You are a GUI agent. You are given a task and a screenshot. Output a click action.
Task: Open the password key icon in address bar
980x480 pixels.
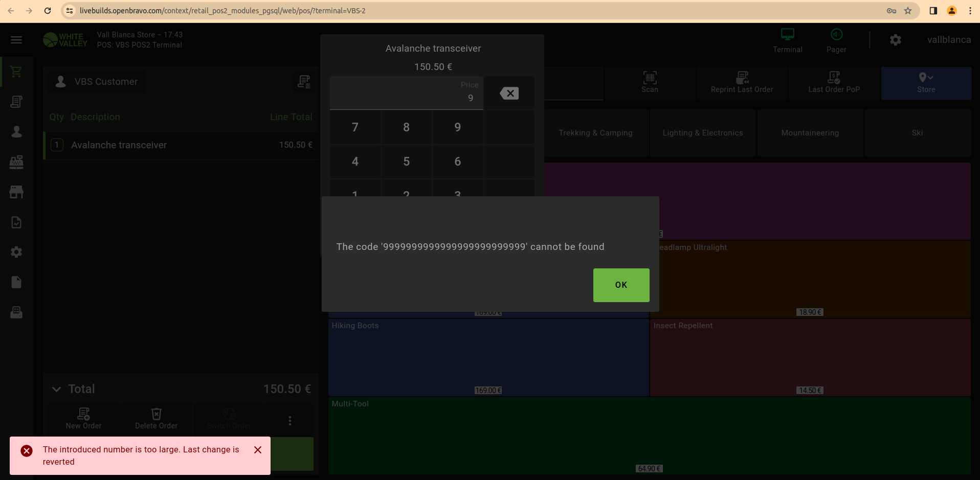892,11
